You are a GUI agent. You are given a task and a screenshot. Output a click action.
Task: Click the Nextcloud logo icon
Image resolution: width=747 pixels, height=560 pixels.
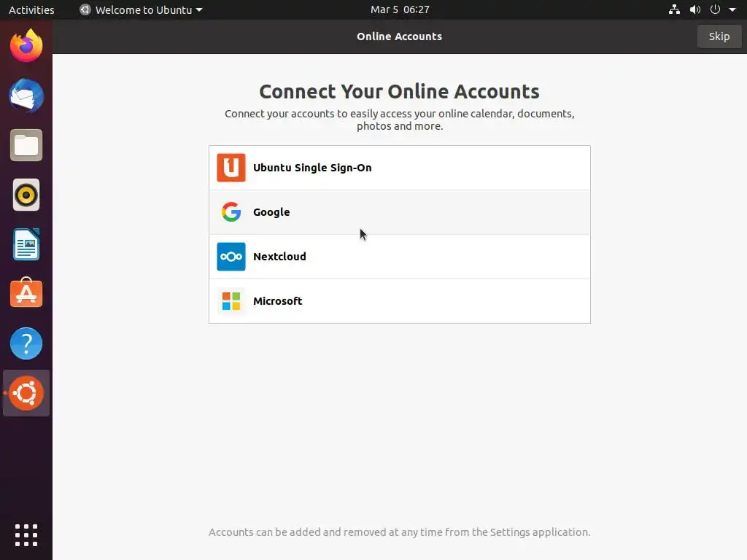tap(231, 257)
